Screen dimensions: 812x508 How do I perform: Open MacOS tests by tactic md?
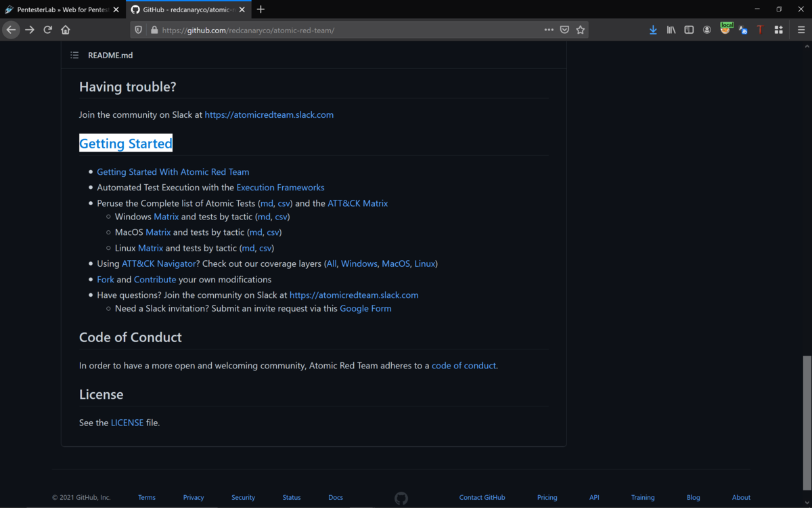tap(256, 232)
